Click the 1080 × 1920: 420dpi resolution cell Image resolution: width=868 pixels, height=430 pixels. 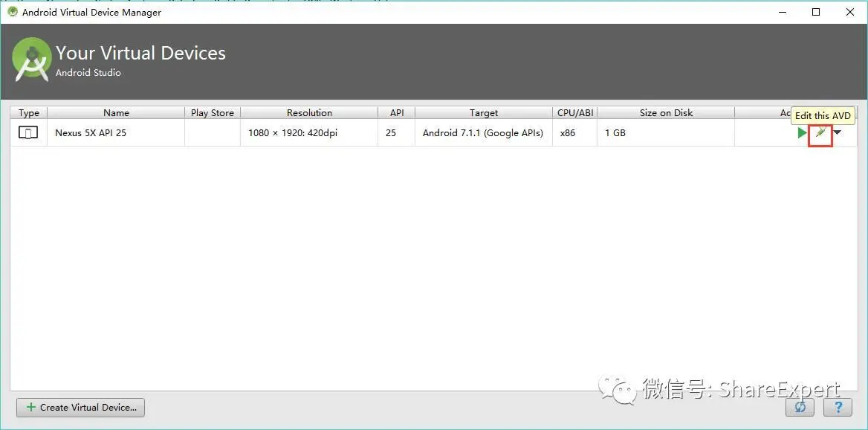(309, 133)
